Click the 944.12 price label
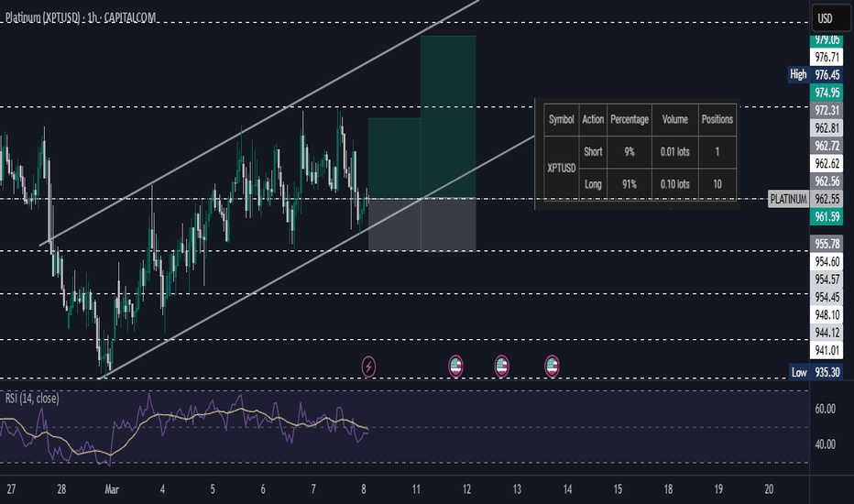 827,333
